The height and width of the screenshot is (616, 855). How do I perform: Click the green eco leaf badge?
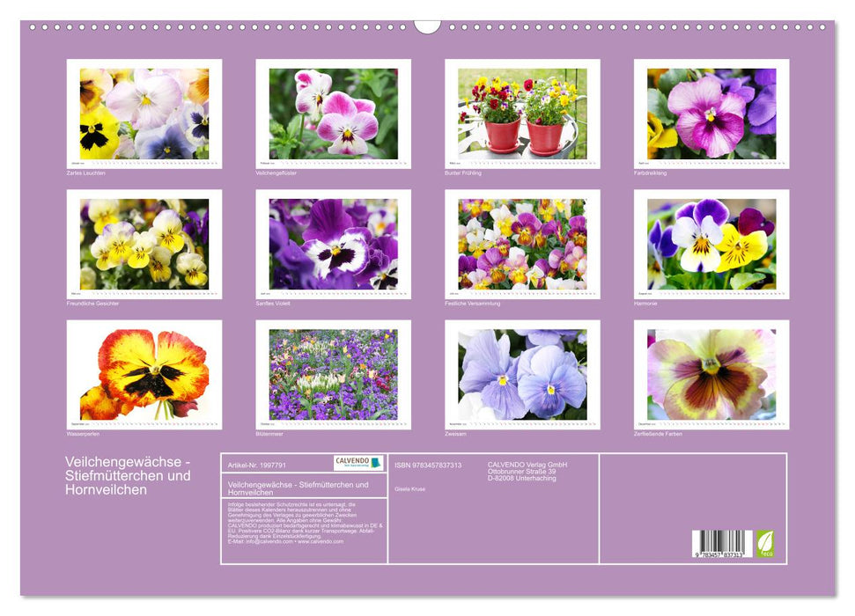click(x=766, y=543)
